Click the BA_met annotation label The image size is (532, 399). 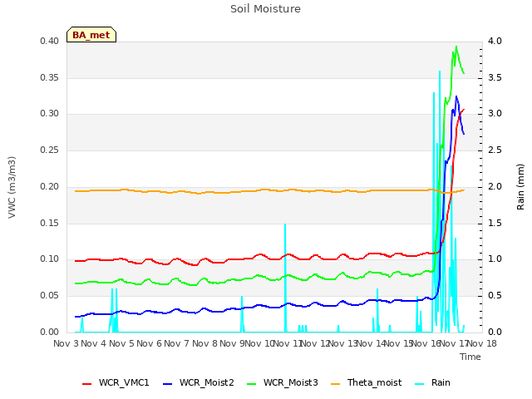point(91,35)
